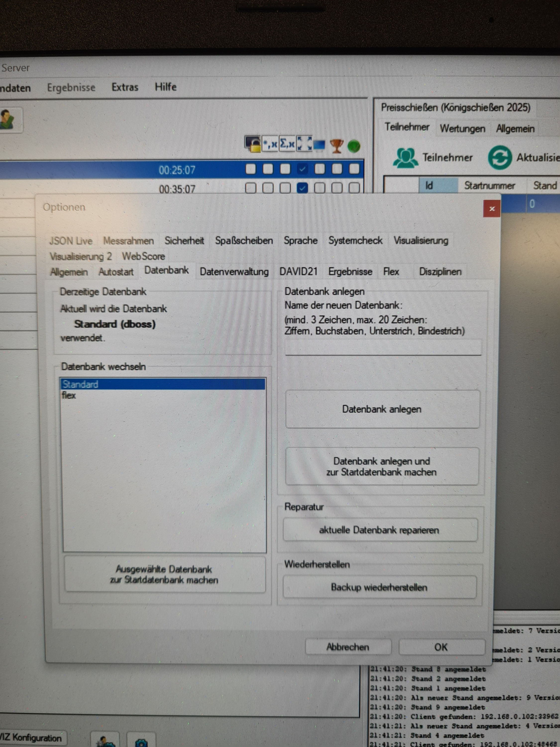Screen dimensions: 560x747
Task: Click the green status circle icon
Action: point(354,146)
